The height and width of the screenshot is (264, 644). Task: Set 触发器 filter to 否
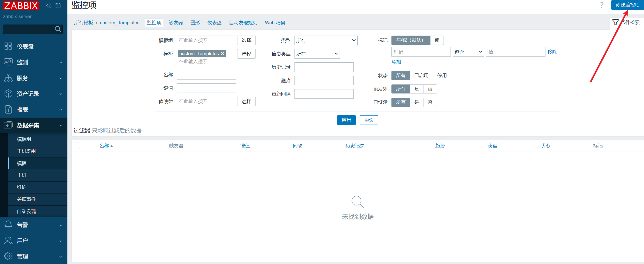(430, 89)
